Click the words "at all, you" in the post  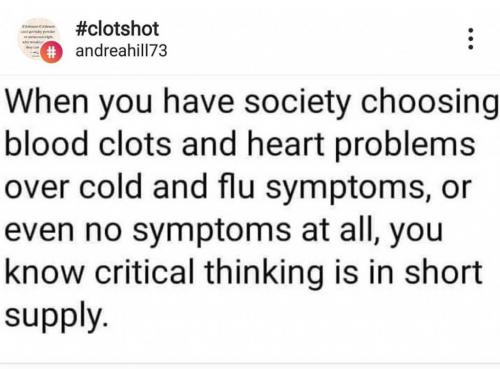[372, 231]
